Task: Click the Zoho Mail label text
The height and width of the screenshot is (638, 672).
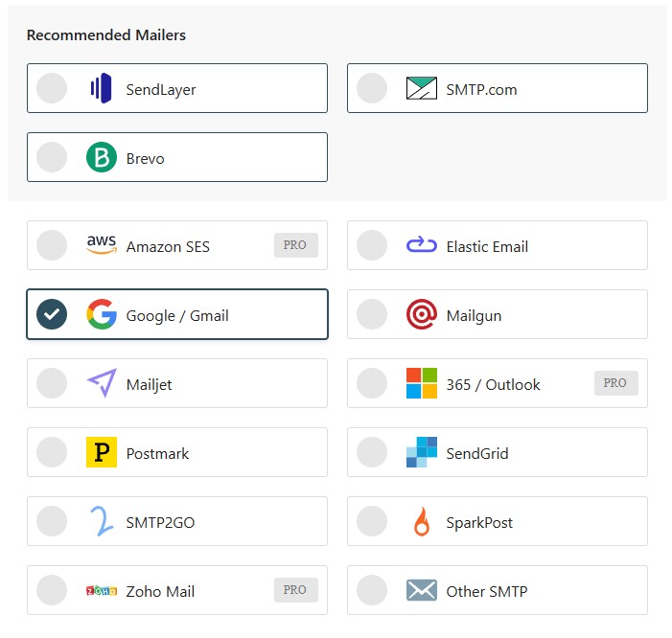Action: click(x=160, y=592)
